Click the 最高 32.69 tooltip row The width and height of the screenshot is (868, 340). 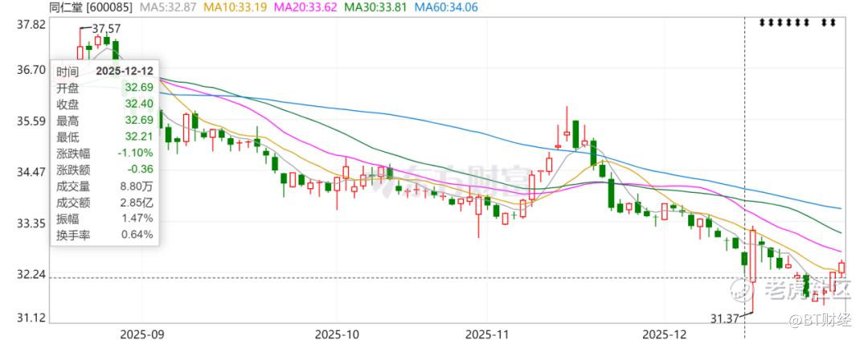click(104, 120)
